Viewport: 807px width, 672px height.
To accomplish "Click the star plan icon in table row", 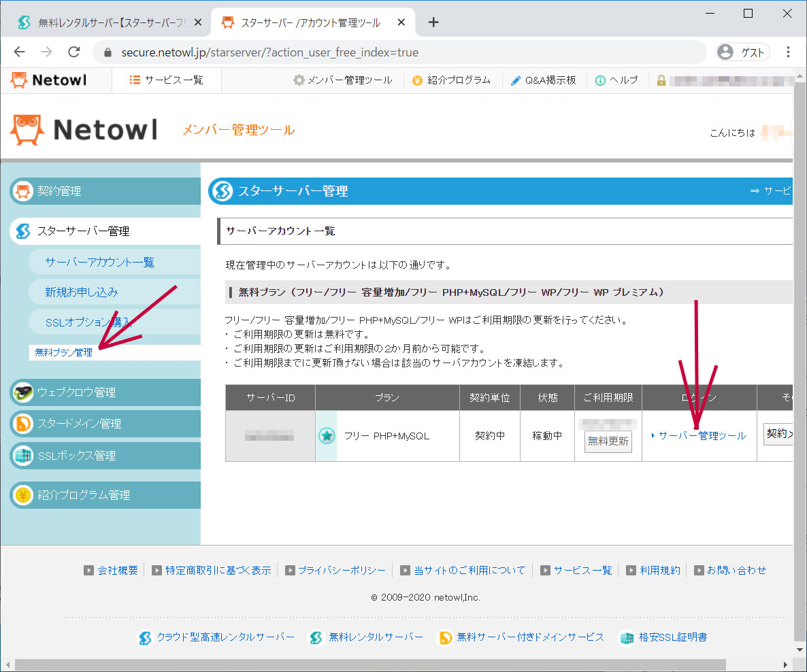I will point(327,436).
